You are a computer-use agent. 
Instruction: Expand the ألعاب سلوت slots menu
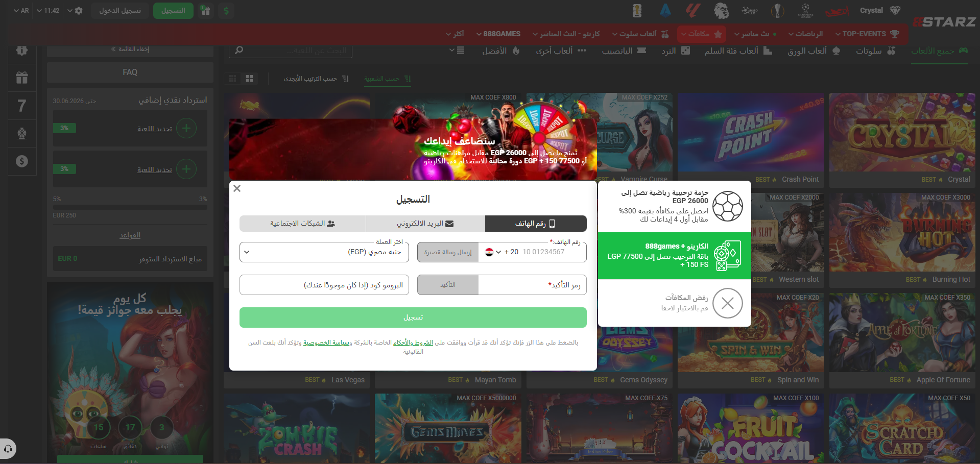pyautogui.click(x=640, y=34)
